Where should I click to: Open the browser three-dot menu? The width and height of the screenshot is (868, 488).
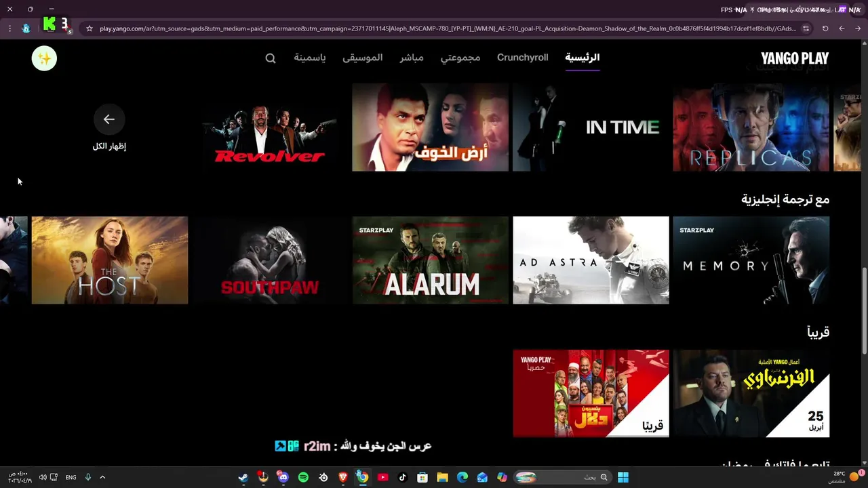9,28
